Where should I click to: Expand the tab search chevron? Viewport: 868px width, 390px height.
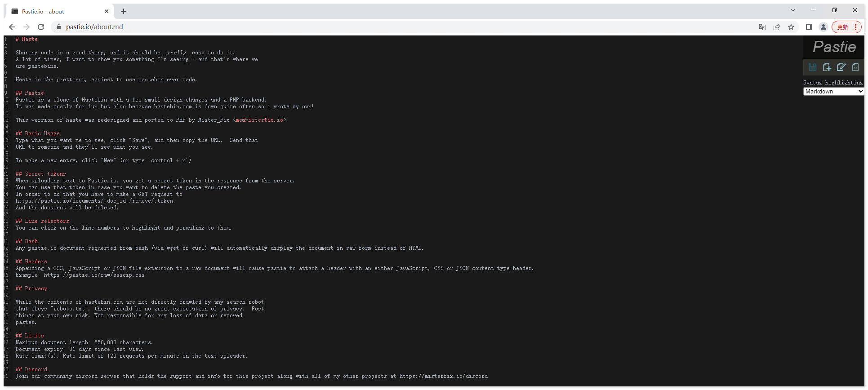click(x=793, y=10)
